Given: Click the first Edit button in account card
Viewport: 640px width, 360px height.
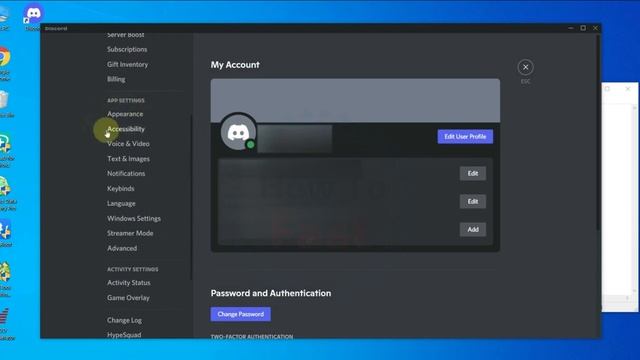Looking at the screenshot, I should pos(473,173).
